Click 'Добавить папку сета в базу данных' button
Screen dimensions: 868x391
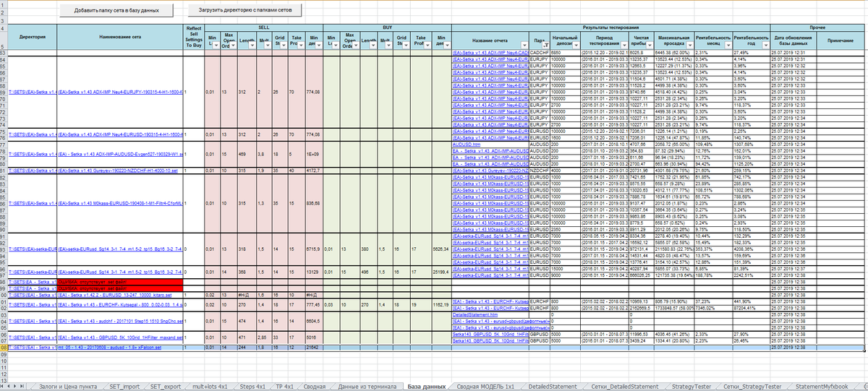[x=116, y=11]
